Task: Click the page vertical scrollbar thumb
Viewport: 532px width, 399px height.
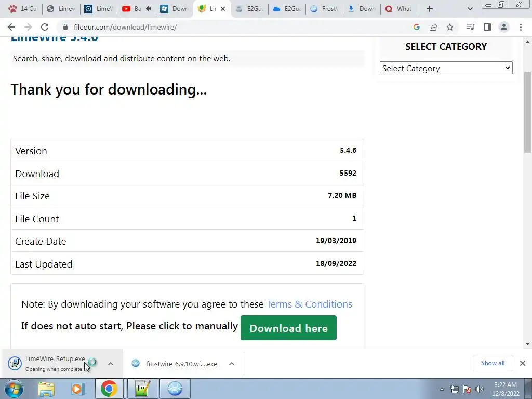Action: [528, 112]
